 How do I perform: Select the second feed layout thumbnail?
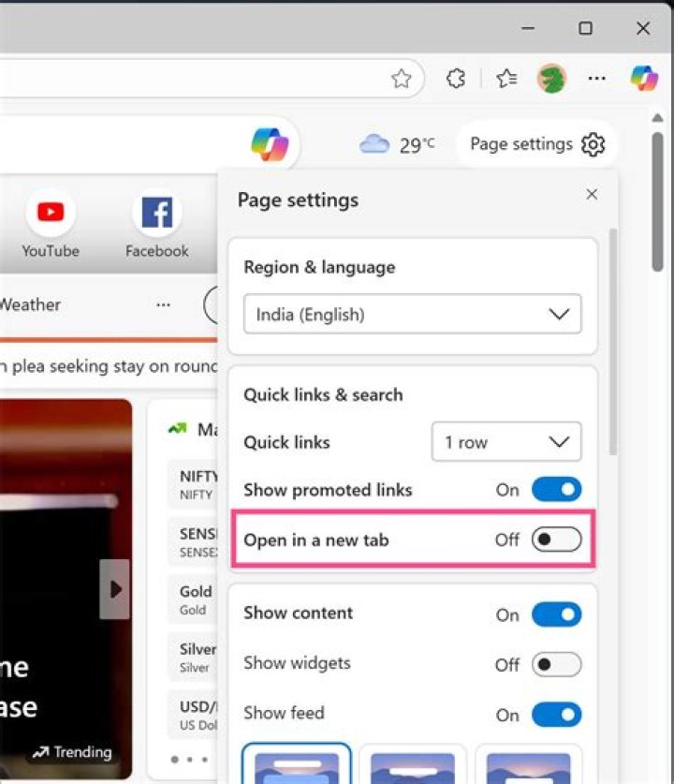click(x=412, y=764)
